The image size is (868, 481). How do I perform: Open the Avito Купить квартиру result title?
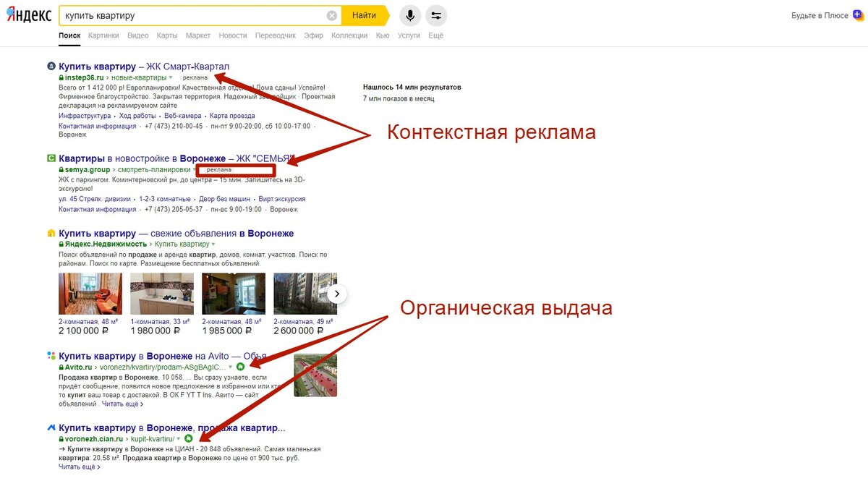click(x=163, y=356)
